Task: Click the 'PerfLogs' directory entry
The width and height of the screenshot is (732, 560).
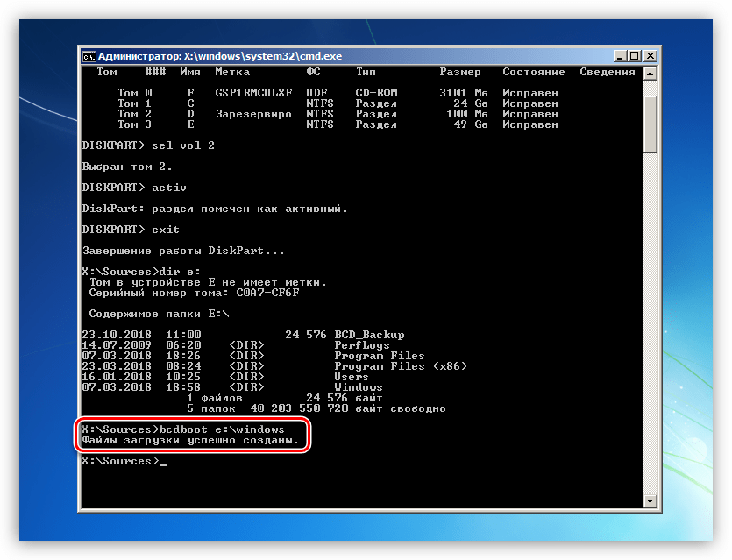Action: pyautogui.click(x=362, y=346)
